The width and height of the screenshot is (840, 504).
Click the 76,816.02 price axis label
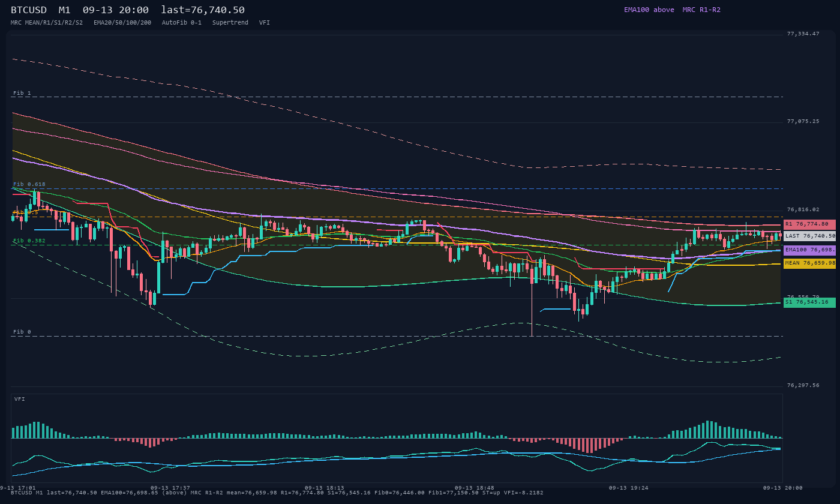tap(803, 209)
